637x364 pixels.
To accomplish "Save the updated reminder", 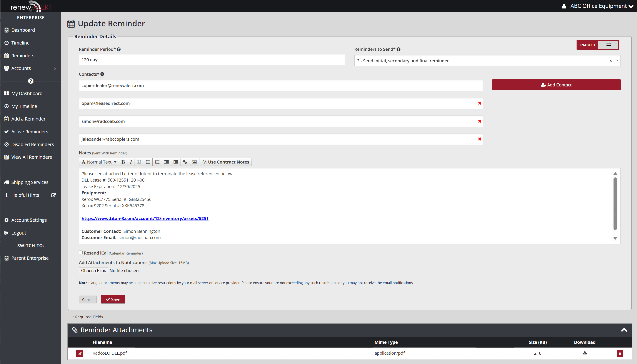I will (113, 299).
